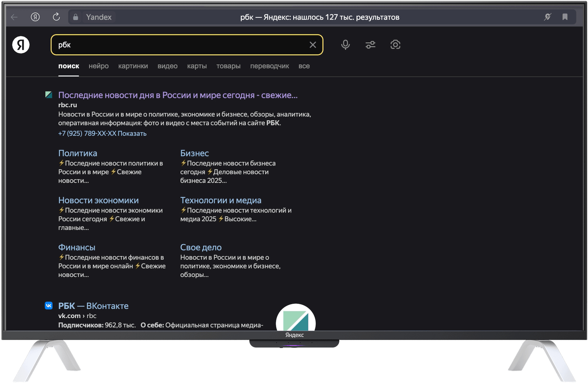Open the РБК — ВКонтакте result

(x=93, y=306)
